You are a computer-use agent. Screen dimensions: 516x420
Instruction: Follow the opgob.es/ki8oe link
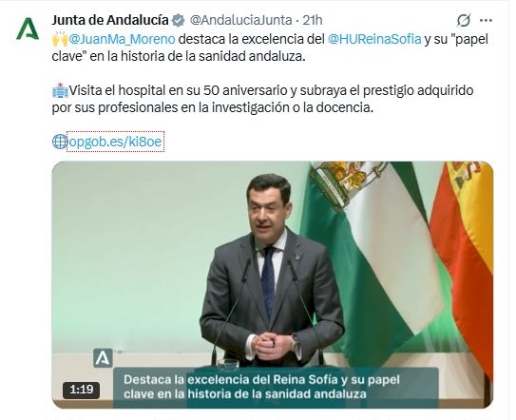tap(116, 142)
